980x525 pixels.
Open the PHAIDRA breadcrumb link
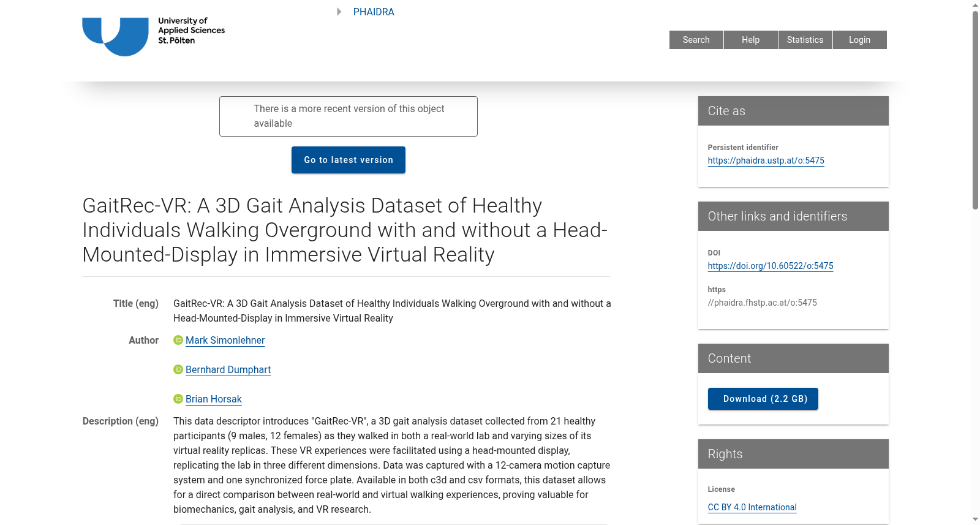[x=374, y=12]
